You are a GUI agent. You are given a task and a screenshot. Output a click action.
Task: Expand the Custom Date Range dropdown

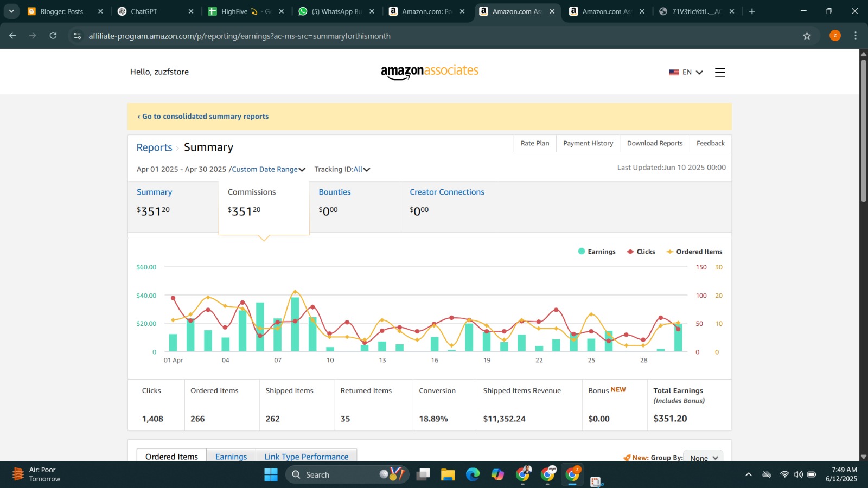click(269, 169)
